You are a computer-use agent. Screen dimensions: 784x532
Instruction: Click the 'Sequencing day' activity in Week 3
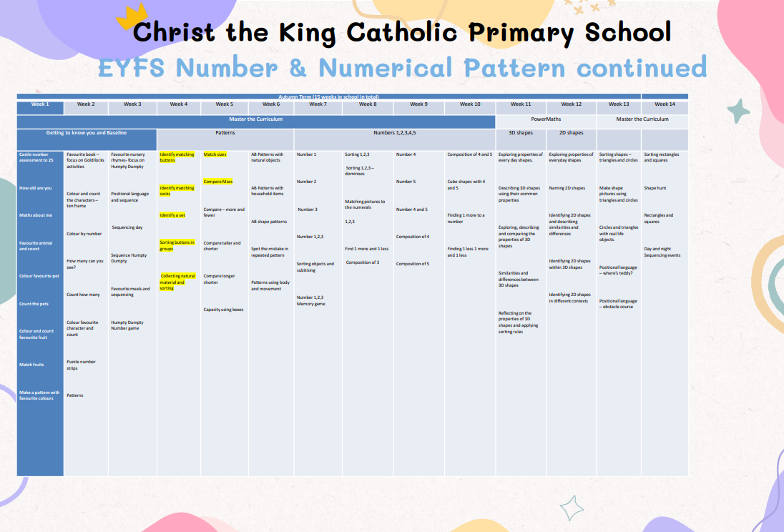127,227
